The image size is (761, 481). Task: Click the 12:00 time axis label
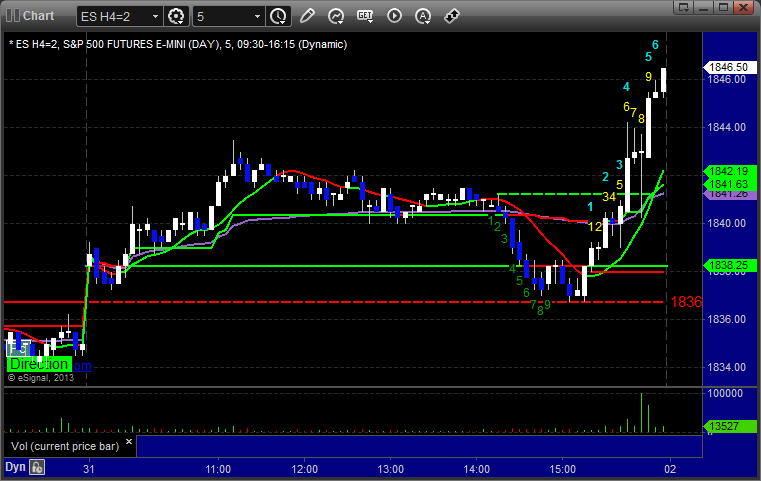click(305, 469)
